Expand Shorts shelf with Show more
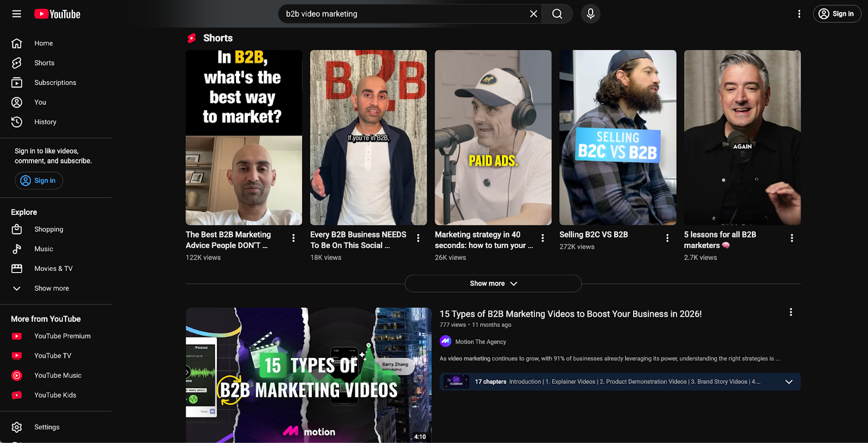Screen dimensions: 868x443 coord(493,283)
